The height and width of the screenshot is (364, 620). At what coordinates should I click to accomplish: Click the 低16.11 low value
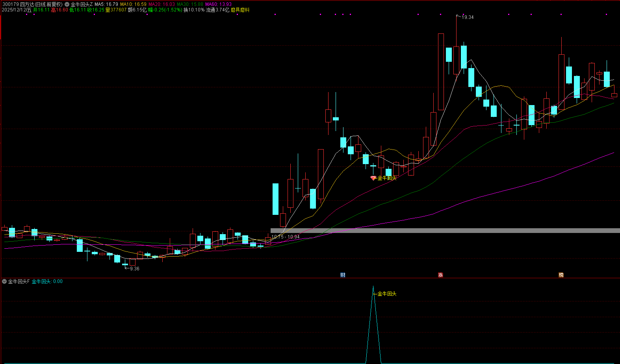pyautogui.click(x=78, y=10)
